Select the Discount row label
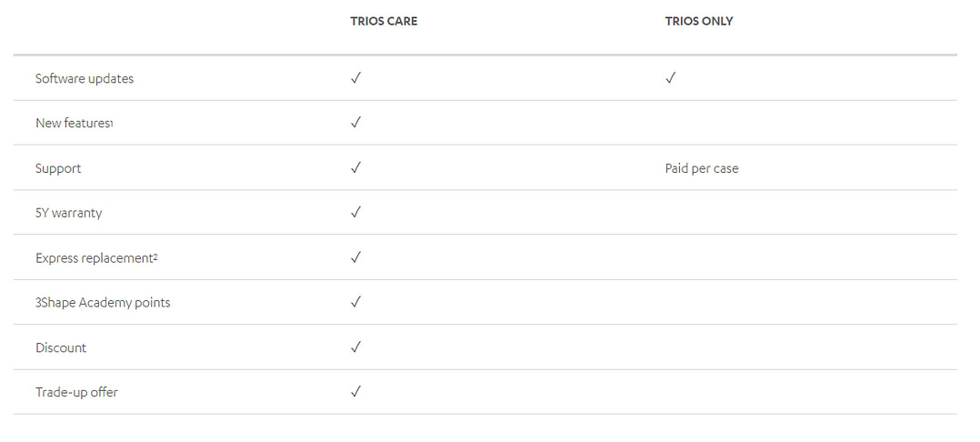980x442 pixels. click(x=61, y=347)
